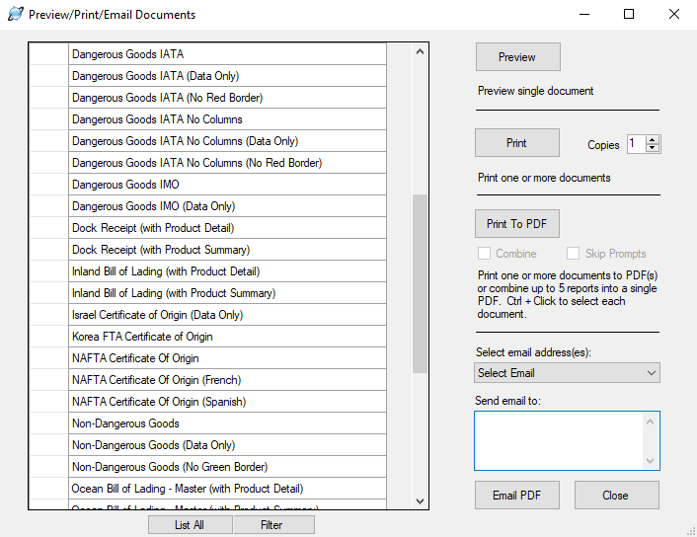Toggle the Combine checkbox
The image size is (697, 537).
[484, 253]
